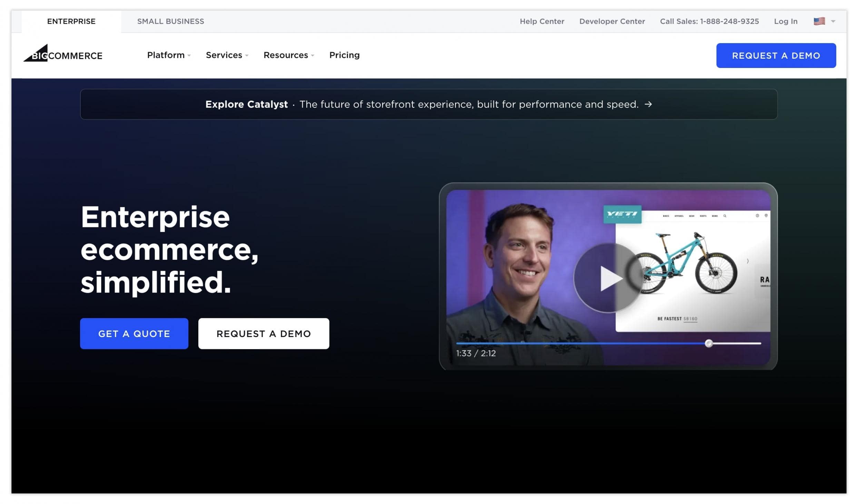858x504 pixels.
Task: Open the Help Center link
Action: pyautogui.click(x=542, y=21)
